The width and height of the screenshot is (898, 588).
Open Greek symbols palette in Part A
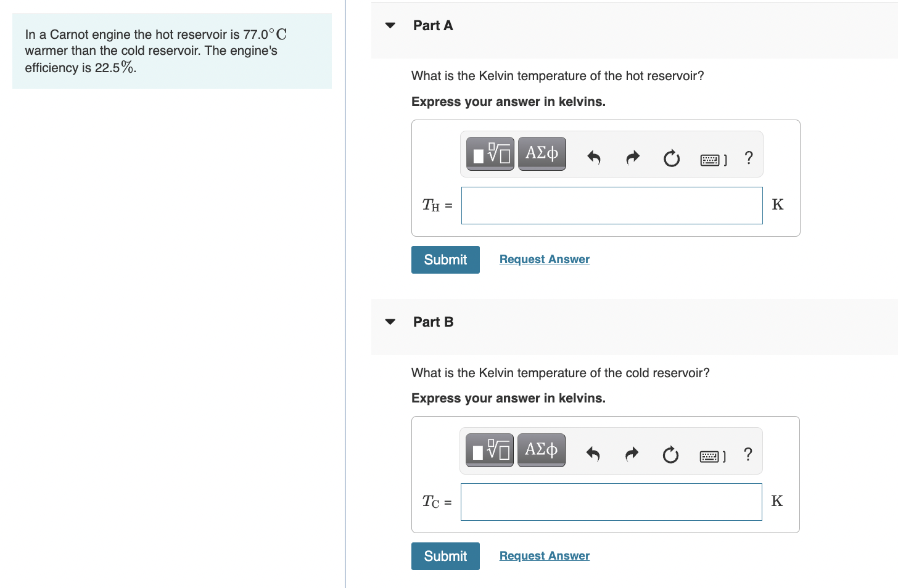(x=542, y=153)
